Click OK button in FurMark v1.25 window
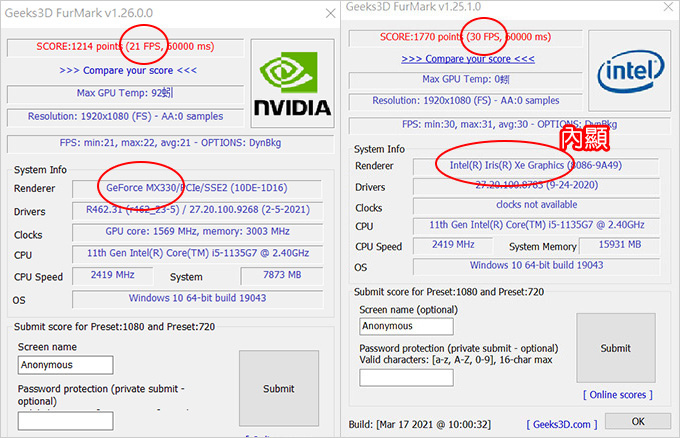Screen dimensions: 680x438 638,422
